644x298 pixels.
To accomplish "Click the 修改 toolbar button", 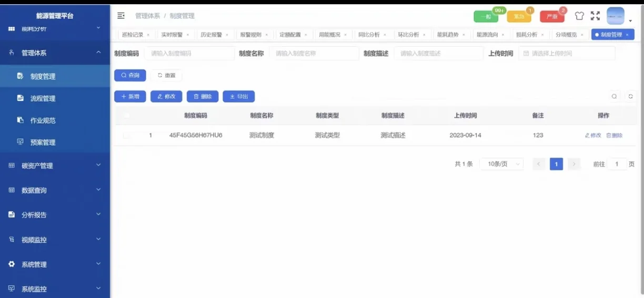I will (166, 97).
